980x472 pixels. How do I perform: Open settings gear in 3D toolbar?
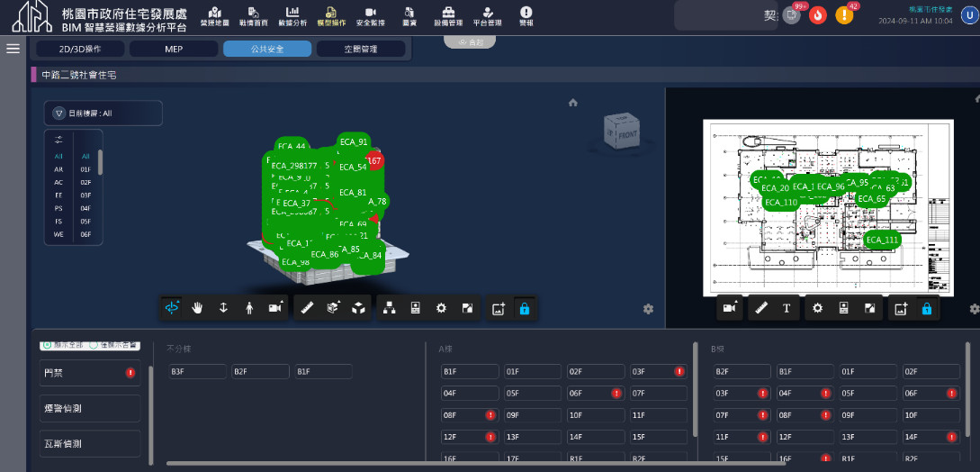pos(441,308)
